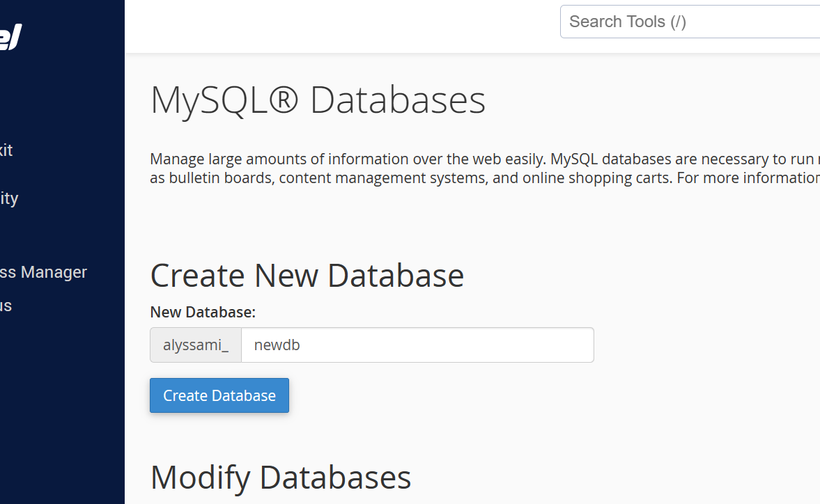Image resolution: width=820 pixels, height=504 pixels.
Task: Select the MySQL® Databases page heading
Action: pyautogui.click(x=318, y=100)
